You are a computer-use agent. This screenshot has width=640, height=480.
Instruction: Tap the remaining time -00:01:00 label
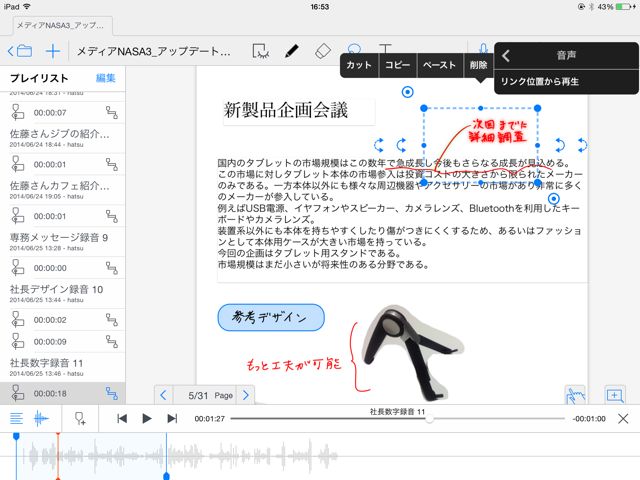point(589,419)
